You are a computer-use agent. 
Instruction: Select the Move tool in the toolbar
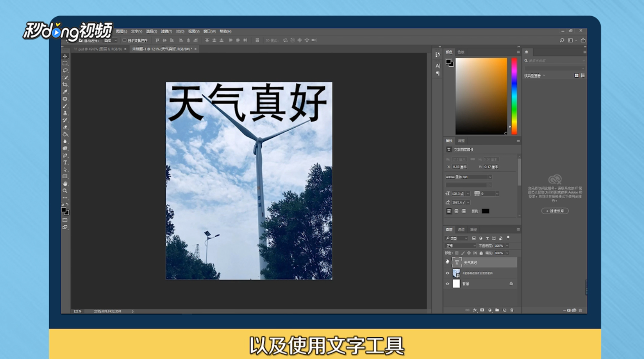(65, 56)
